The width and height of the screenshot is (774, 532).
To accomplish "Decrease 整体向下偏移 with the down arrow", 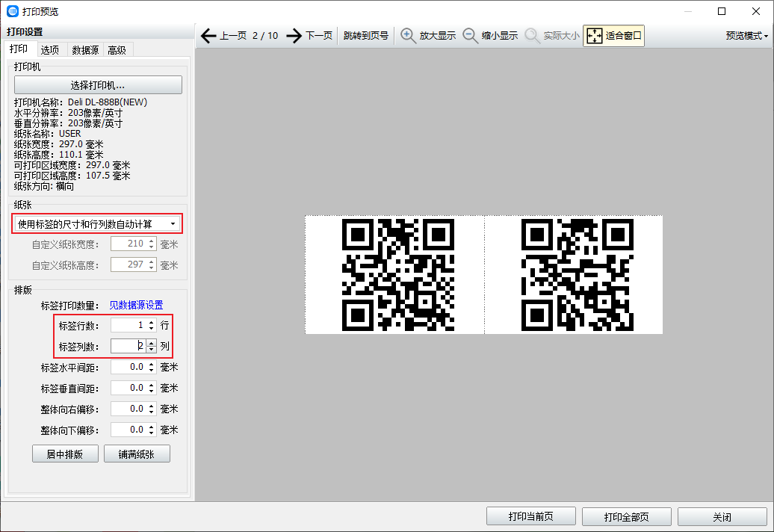I will click(152, 433).
